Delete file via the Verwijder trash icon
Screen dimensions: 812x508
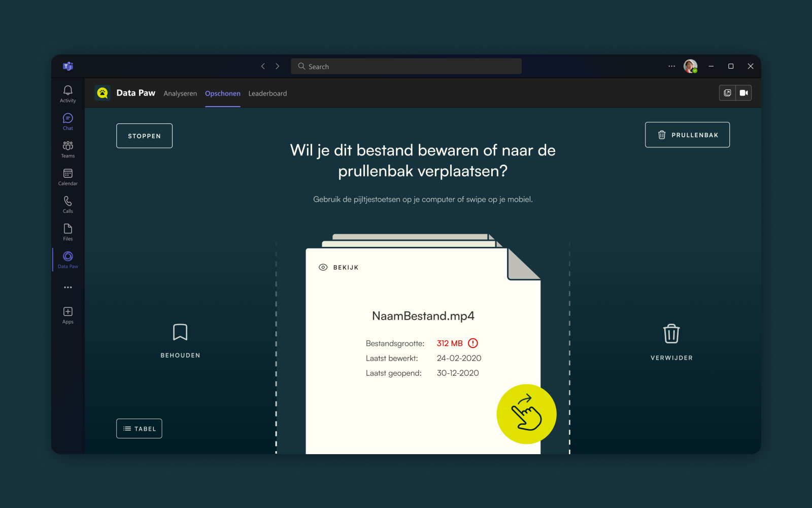point(671,333)
